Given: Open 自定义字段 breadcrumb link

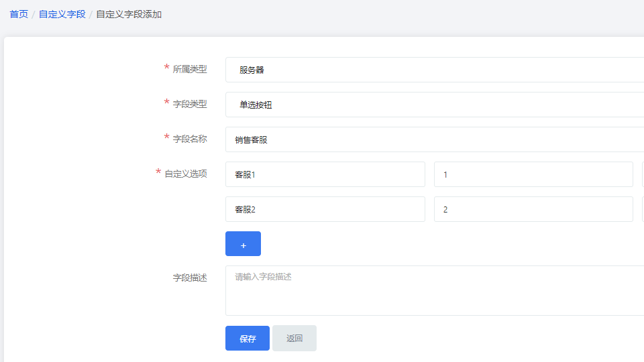Looking at the screenshot, I should (62, 14).
